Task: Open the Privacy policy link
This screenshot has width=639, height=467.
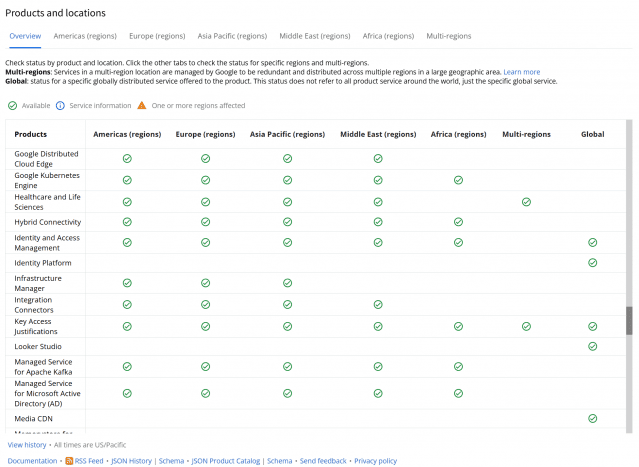Action: (375, 461)
